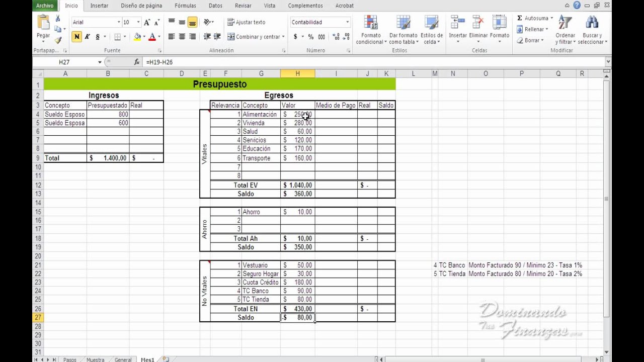Toggle underline S button
This screenshot has width=644, height=362.
click(98, 37)
